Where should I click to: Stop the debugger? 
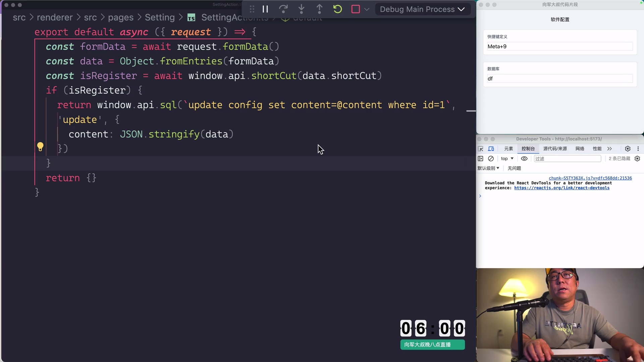tap(356, 9)
